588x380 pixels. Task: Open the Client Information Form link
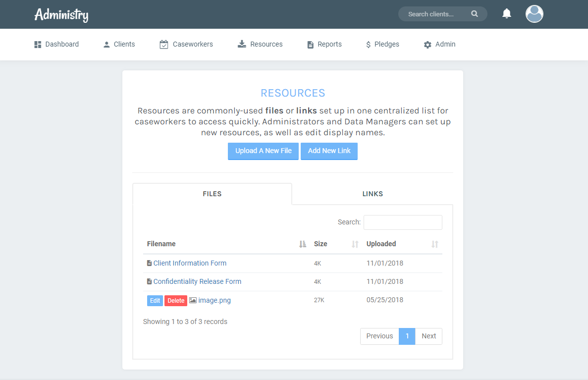coord(190,263)
